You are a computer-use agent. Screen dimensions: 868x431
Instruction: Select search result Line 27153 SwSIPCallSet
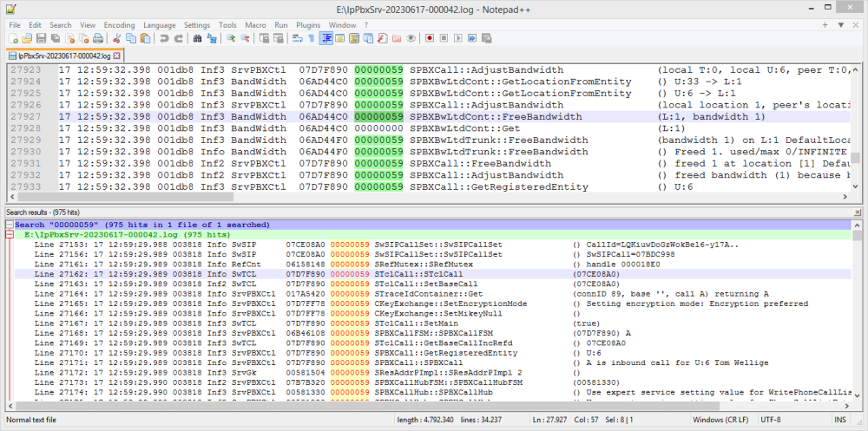click(x=433, y=245)
